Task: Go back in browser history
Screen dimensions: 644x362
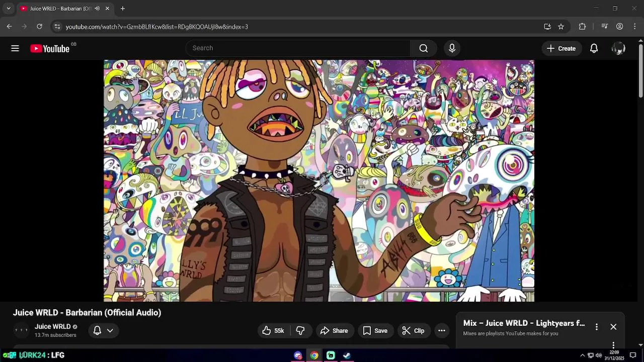Action: point(9,27)
